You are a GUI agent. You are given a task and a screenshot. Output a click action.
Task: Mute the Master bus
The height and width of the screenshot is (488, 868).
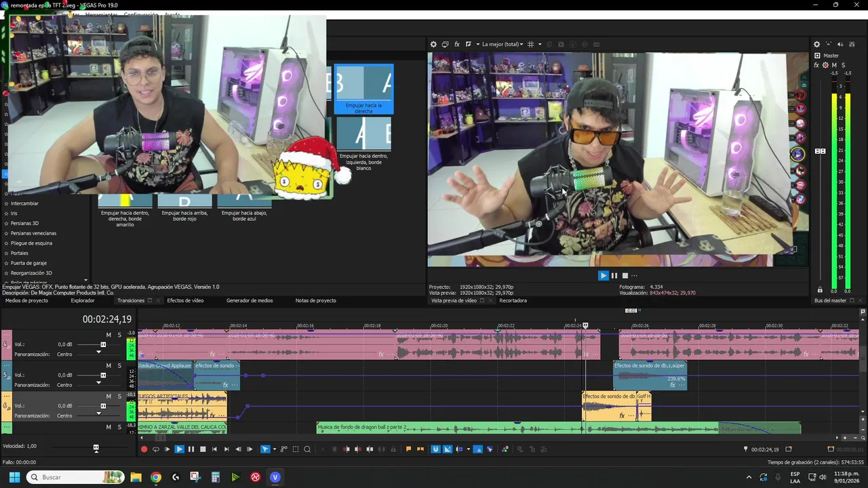(x=834, y=65)
